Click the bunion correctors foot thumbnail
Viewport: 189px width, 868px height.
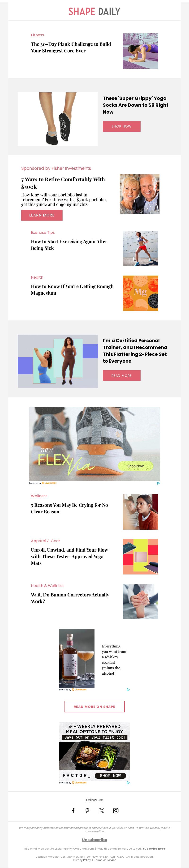pyautogui.click(x=141, y=602)
